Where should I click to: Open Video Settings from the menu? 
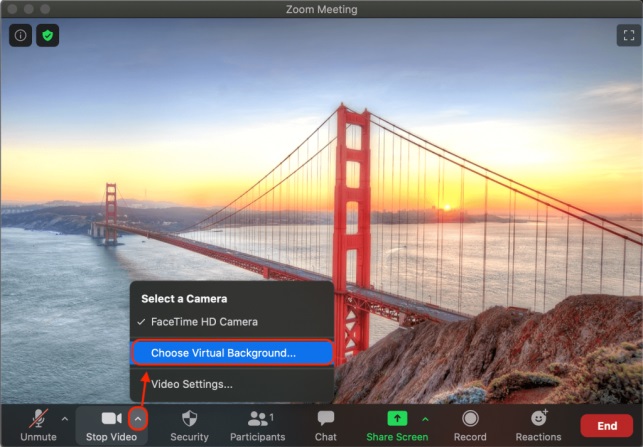coord(232,384)
